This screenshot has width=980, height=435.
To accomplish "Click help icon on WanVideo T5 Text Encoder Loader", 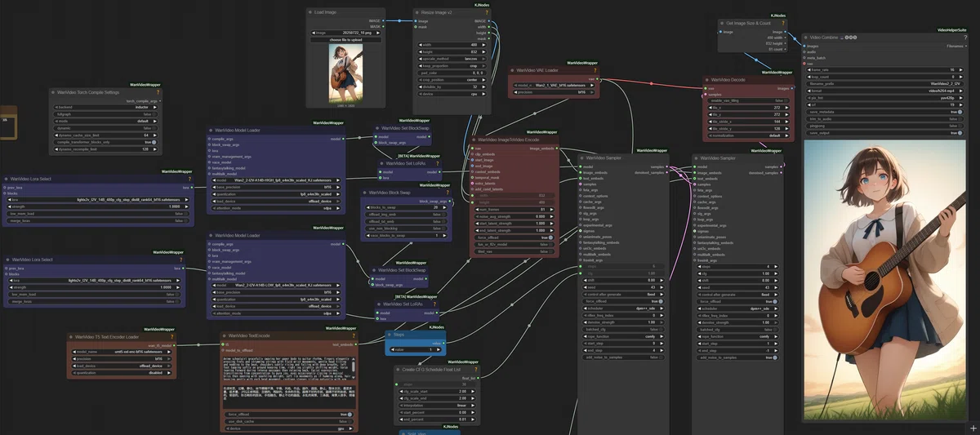I will point(172,336).
